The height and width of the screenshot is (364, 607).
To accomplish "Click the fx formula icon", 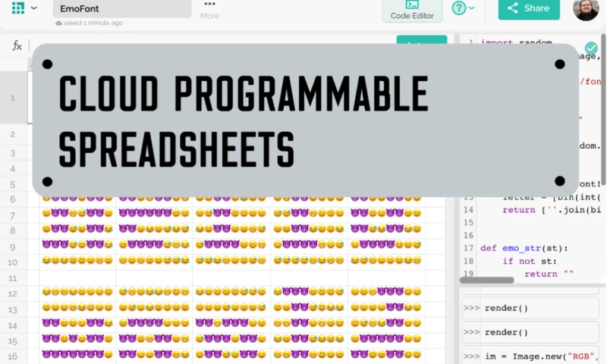I will click(17, 46).
